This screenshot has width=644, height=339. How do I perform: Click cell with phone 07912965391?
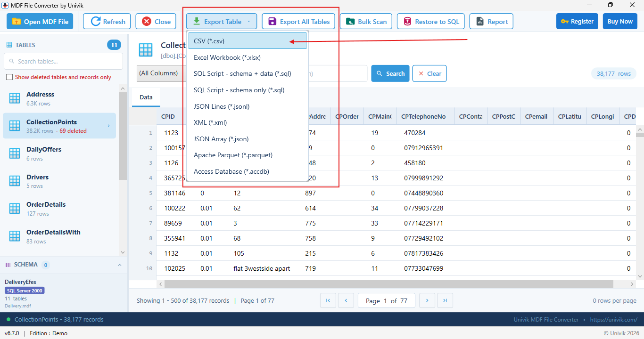coord(425,148)
